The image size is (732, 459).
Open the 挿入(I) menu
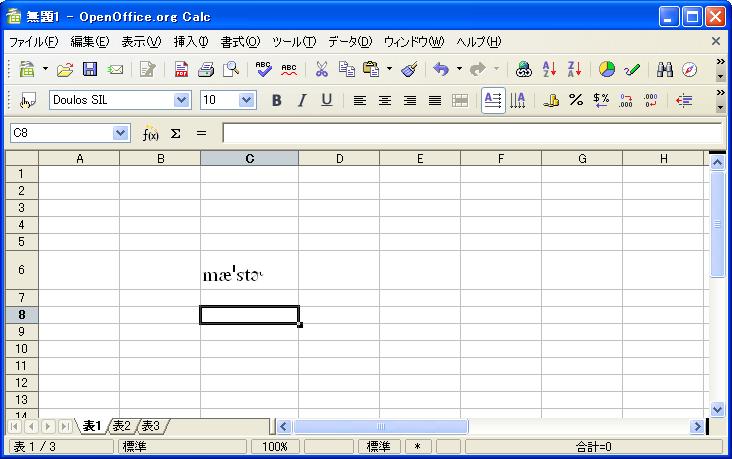tap(191, 42)
